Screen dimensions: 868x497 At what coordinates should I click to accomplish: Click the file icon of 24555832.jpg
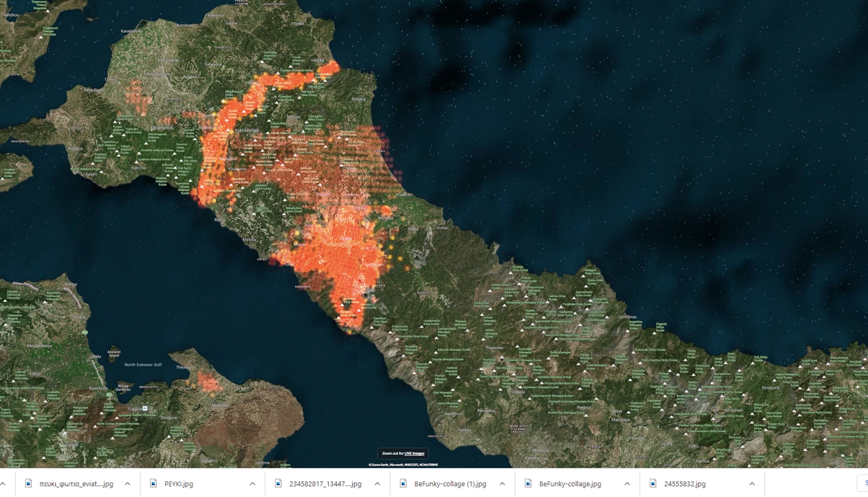653,484
